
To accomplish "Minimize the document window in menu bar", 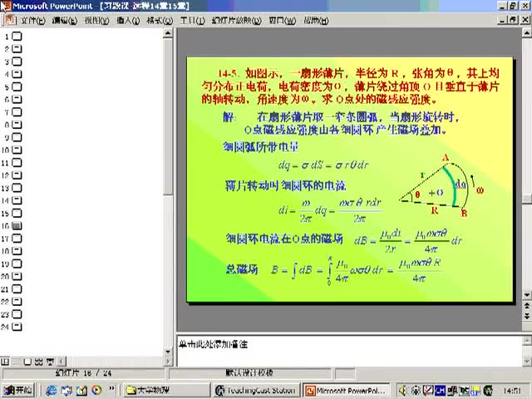I will coord(503,20).
